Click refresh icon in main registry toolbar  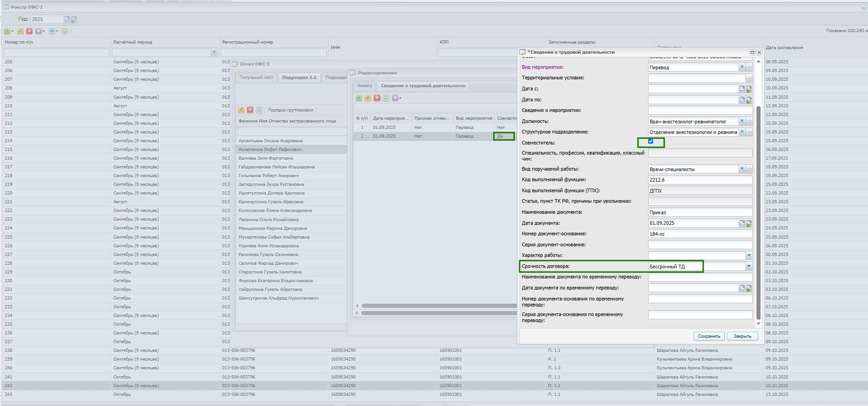pyautogui.click(x=65, y=31)
